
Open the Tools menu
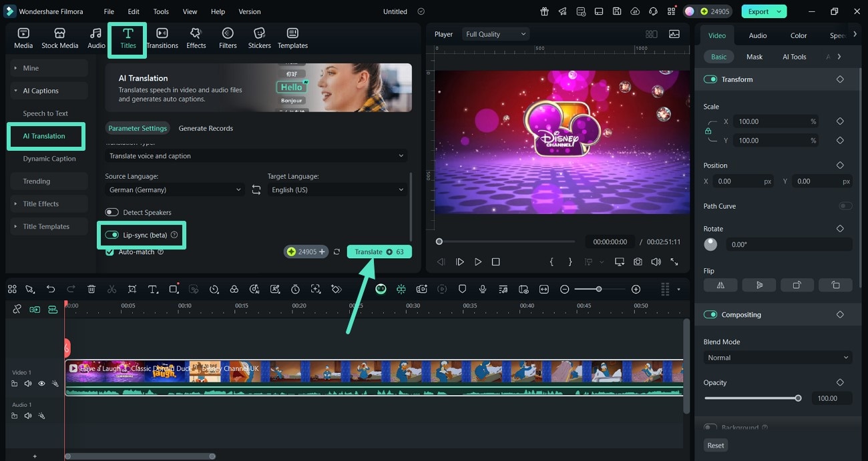click(161, 11)
